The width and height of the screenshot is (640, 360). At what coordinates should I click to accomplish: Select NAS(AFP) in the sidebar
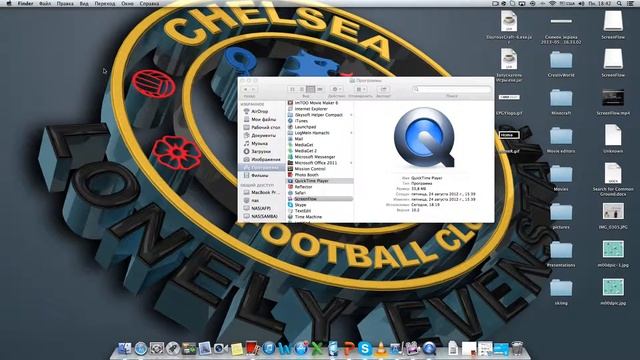coord(262,208)
